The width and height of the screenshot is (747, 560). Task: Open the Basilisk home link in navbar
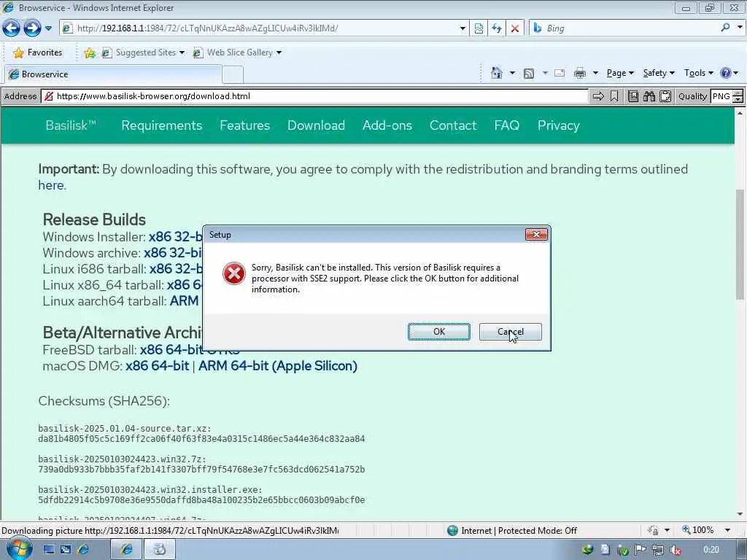click(x=71, y=125)
